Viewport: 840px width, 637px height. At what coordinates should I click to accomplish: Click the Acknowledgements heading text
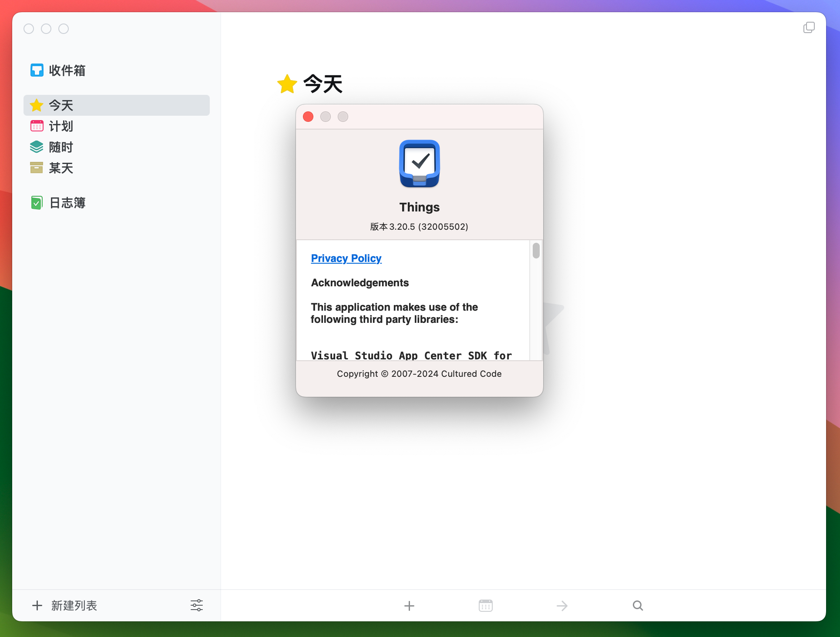click(x=360, y=283)
